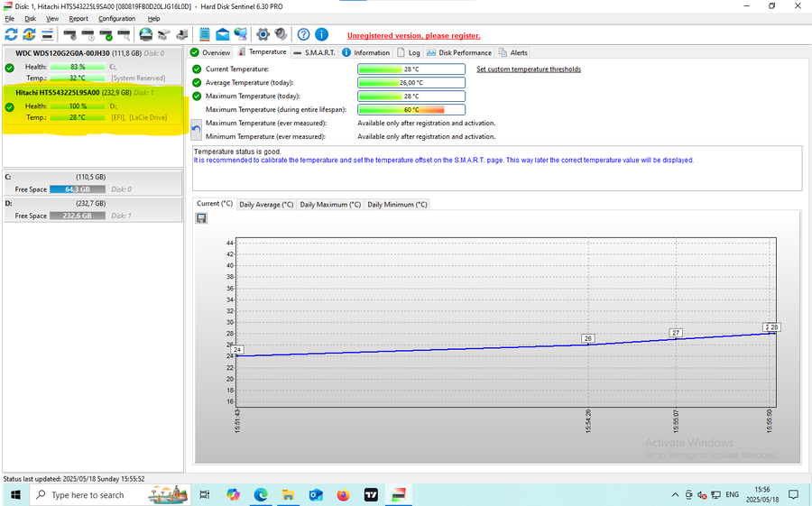Open the report notepad icon in toolbar
Viewport: 812px width, 506px height.
(x=204, y=34)
